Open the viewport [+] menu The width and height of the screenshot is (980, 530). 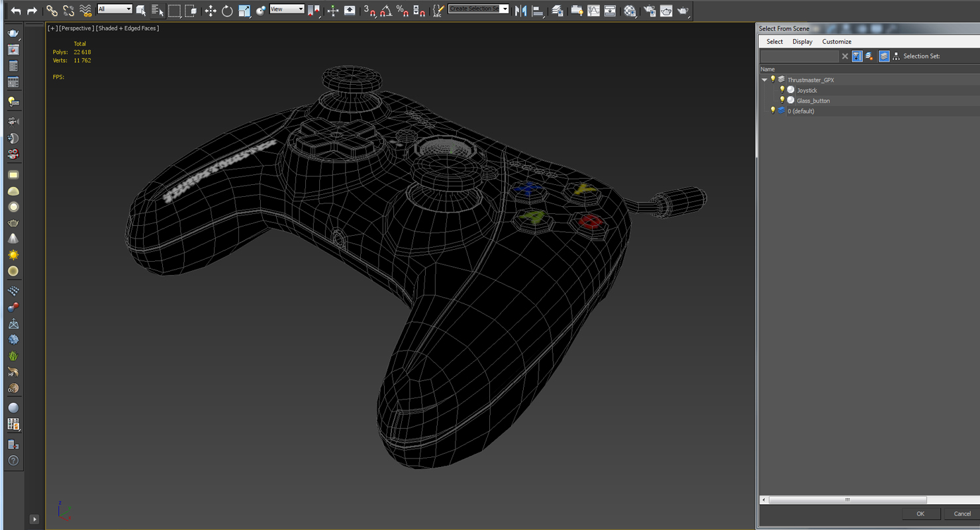point(52,28)
